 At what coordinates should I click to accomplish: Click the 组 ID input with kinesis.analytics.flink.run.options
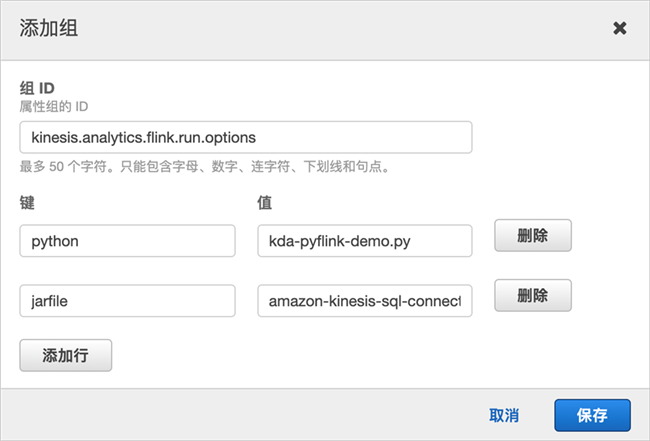tap(245, 137)
